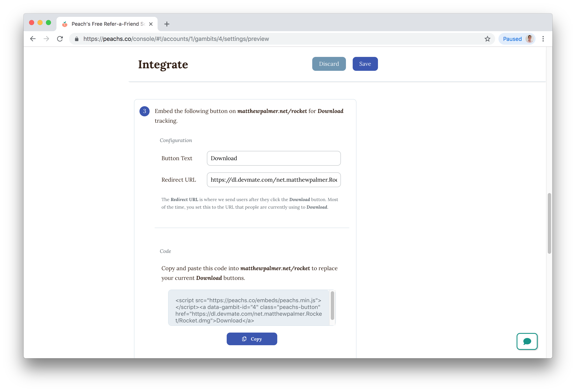Screen dimensions: 576x392
Task: Click the page's vertical scrollbar thumb
Action: [x=549, y=223]
